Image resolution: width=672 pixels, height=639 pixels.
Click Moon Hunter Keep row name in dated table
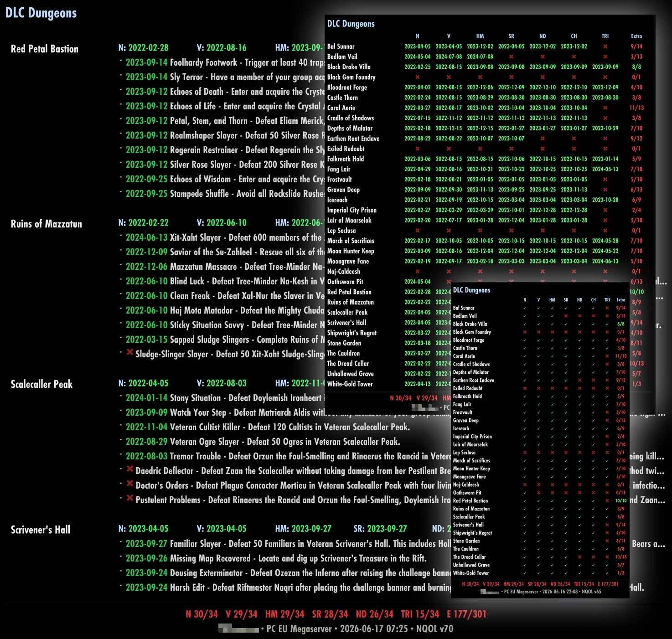click(x=351, y=251)
